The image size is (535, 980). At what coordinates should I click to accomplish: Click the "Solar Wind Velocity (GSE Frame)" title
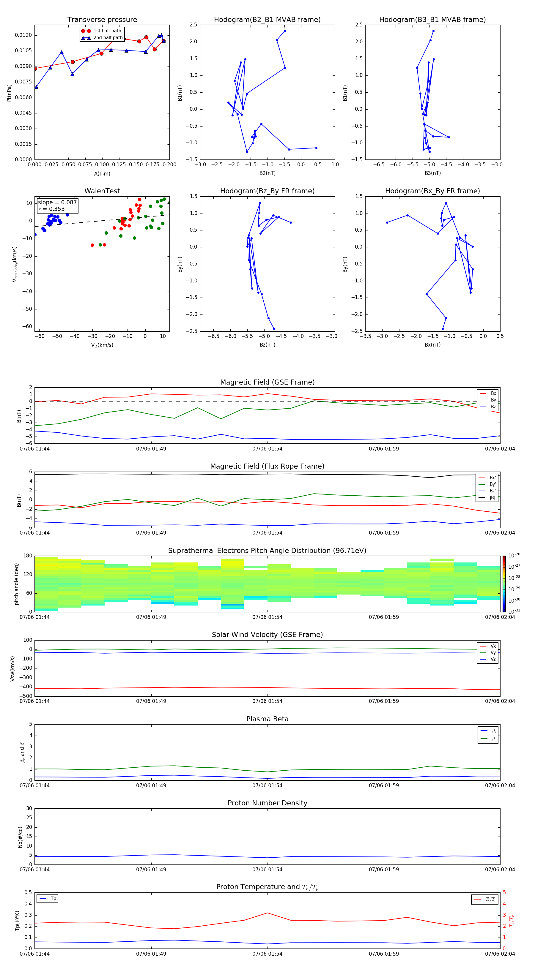[x=267, y=635]
